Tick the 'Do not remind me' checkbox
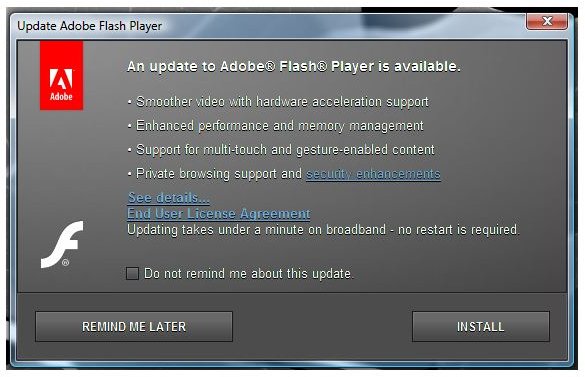The width and height of the screenshot is (585, 377). [x=132, y=273]
